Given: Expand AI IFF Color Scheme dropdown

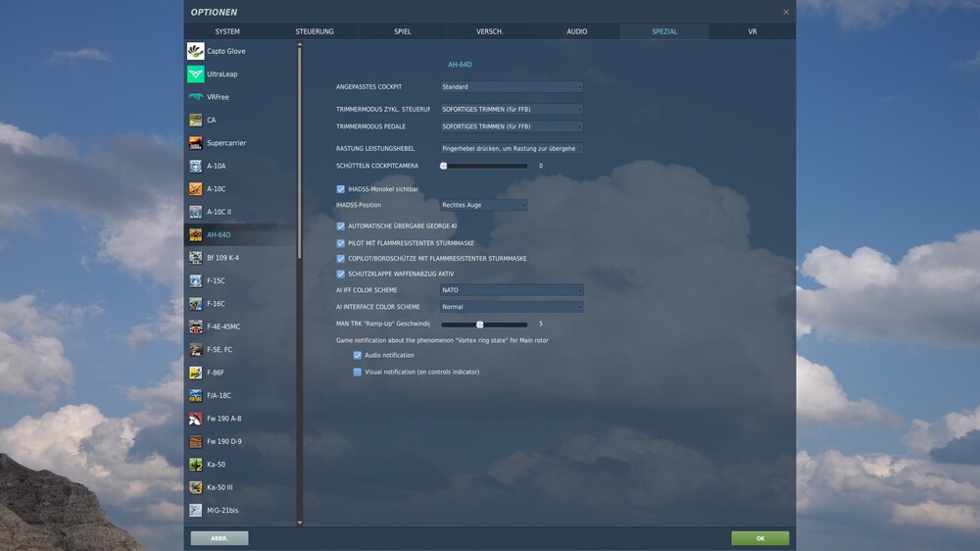Looking at the screenshot, I should tap(512, 290).
